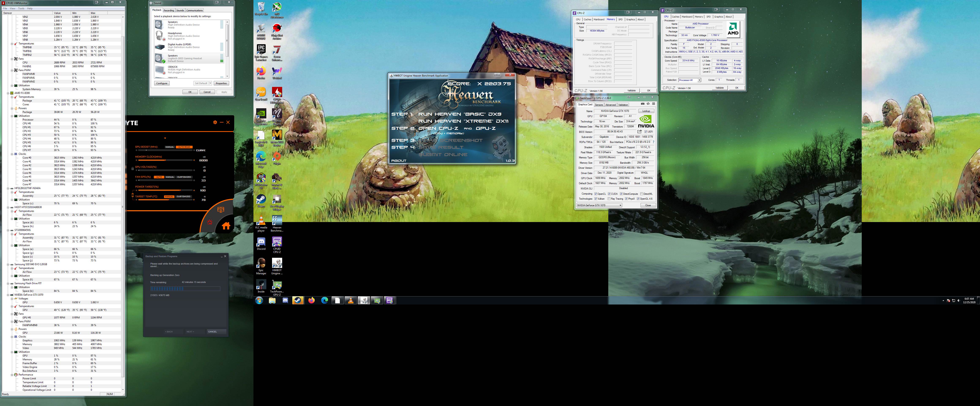This screenshot has height=406, width=980.
Task: Switch to Communications tab in Sound dialog
Action: [x=194, y=10]
